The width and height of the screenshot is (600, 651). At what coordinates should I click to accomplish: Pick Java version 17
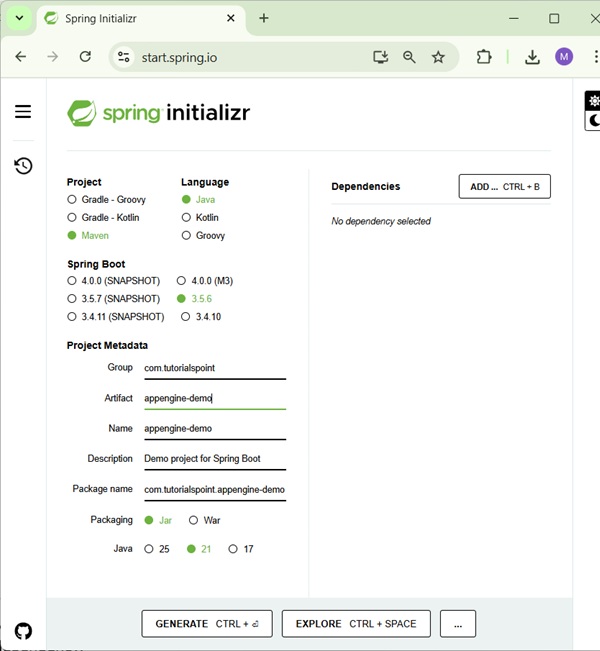234,549
